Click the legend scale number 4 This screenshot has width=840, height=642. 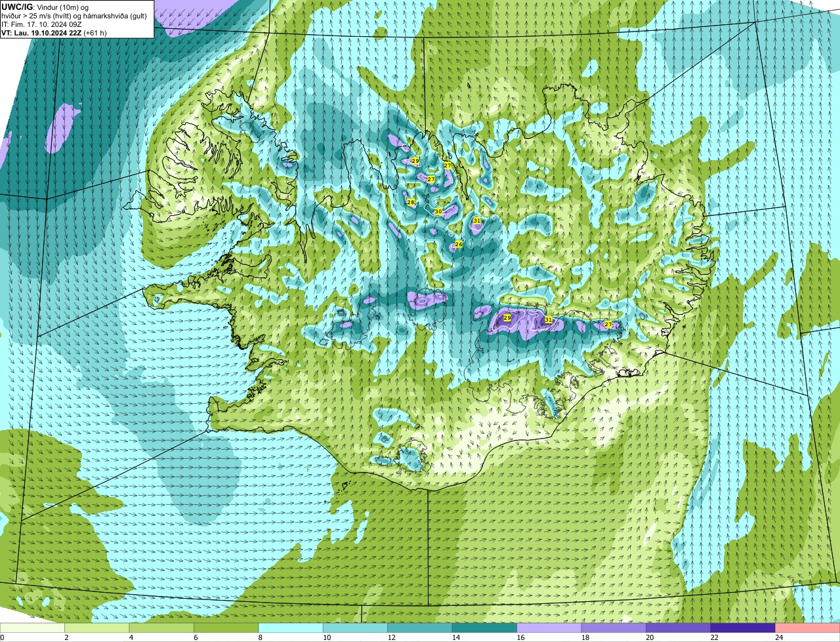(130, 637)
